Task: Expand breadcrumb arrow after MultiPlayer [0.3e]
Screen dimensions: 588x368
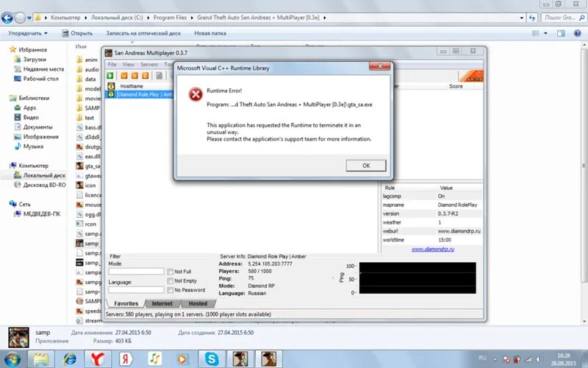Action: (324, 18)
